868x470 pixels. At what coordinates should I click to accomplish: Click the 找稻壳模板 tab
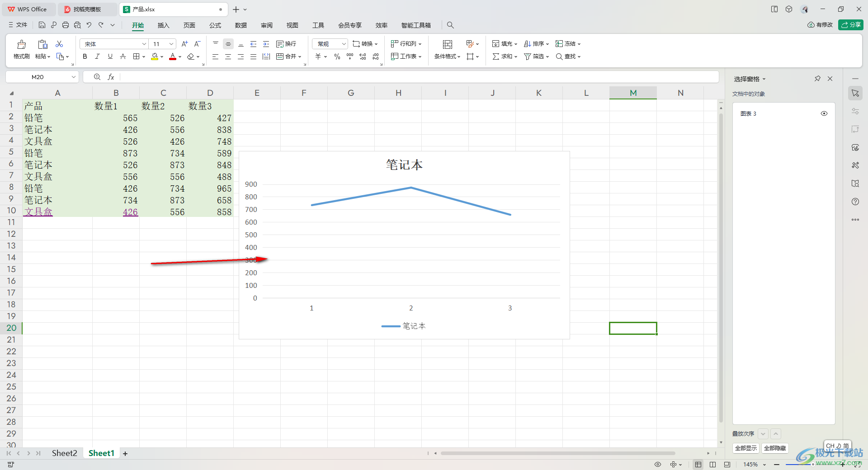click(x=87, y=9)
